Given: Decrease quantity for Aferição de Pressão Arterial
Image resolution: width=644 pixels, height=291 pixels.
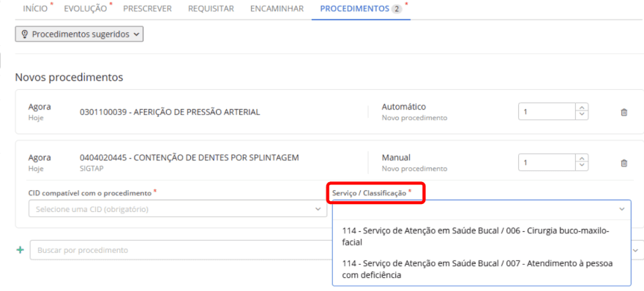Looking at the screenshot, I should click(x=582, y=116).
